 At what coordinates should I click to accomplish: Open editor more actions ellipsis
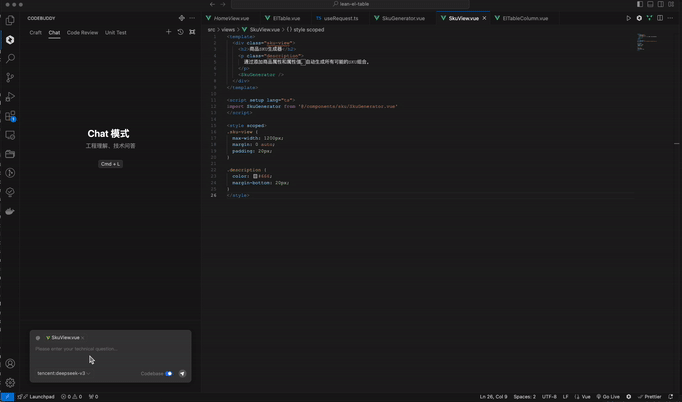point(670,18)
